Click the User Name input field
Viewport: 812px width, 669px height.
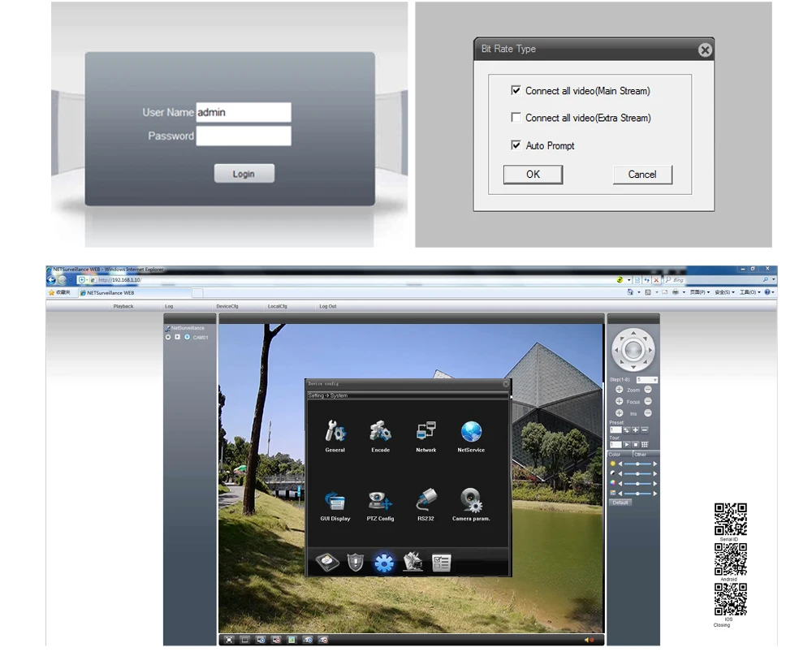click(244, 112)
